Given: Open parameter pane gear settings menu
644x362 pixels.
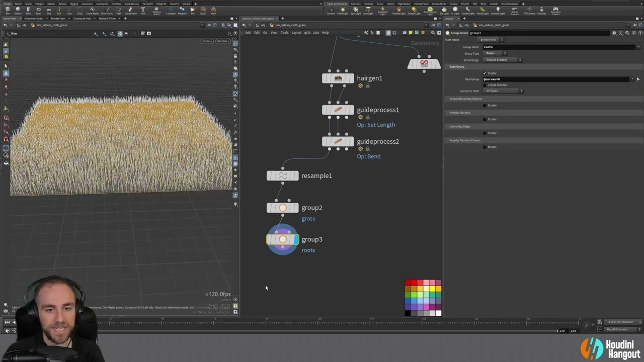Looking at the screenshot, I should click(614, 33).
